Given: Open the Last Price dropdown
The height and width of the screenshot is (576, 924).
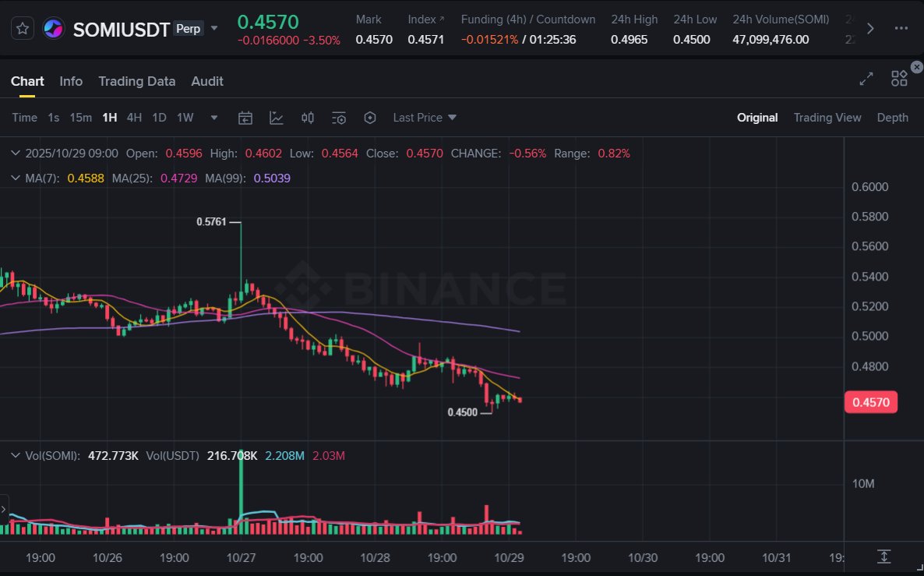Looking at the screenshot, I should [x=425, y=118].
